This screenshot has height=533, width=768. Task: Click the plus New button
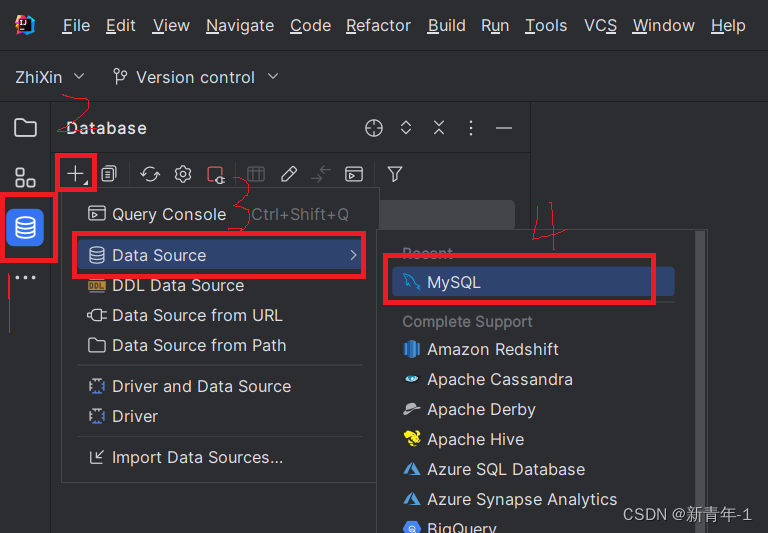[x=76, y=174]
